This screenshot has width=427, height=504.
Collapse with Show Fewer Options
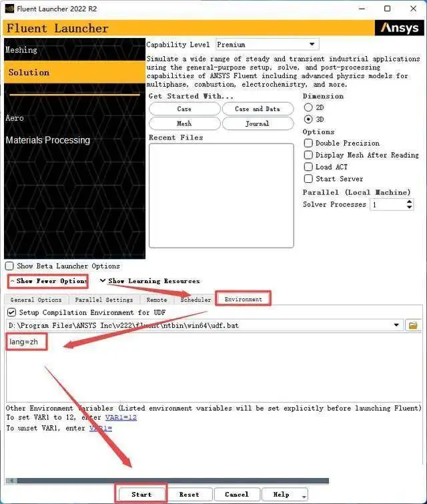(x=48, y=281)
